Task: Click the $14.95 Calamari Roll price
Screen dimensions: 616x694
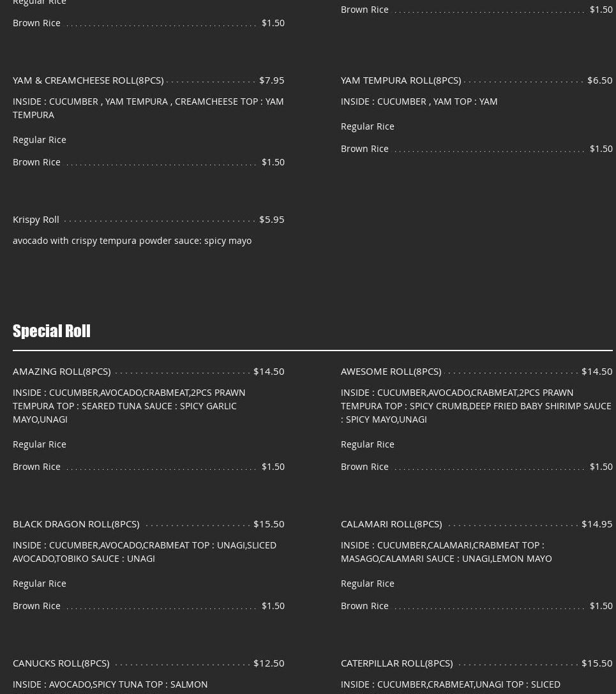Action: click(597, 524)
